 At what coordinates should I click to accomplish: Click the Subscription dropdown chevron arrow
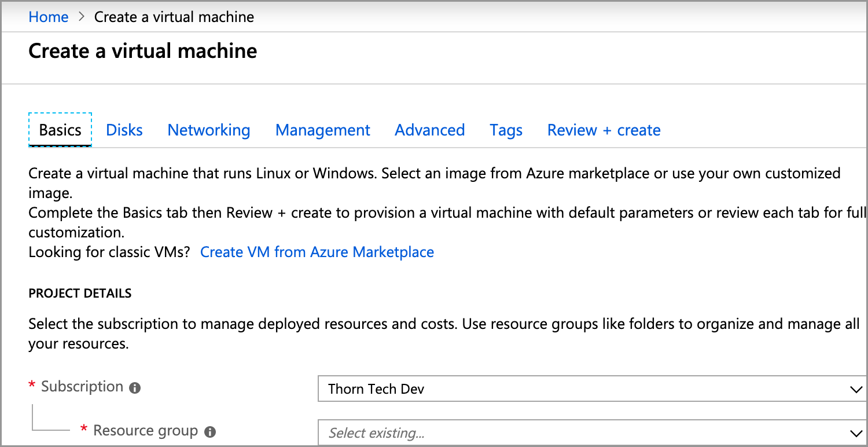point(855,389)
